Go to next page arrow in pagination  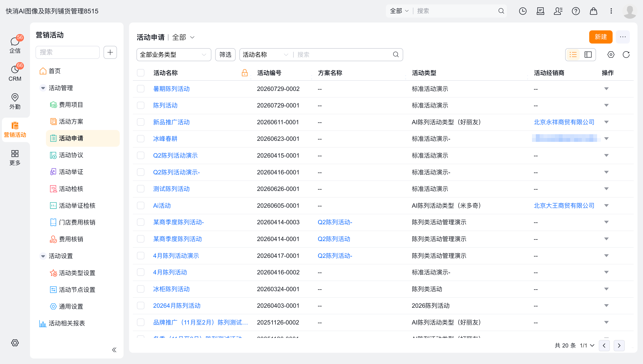[619, 346]
